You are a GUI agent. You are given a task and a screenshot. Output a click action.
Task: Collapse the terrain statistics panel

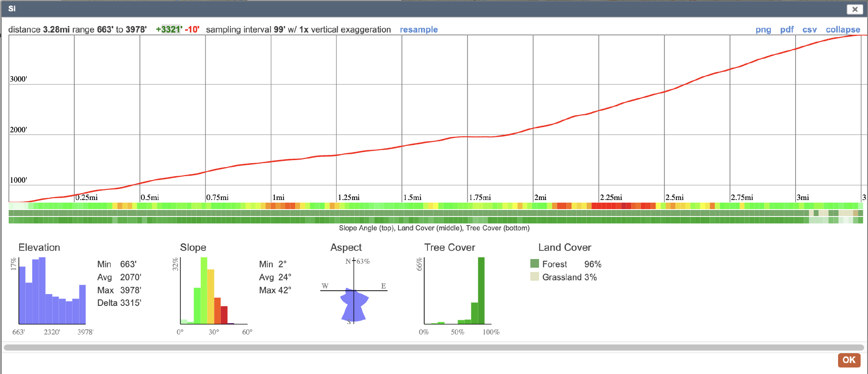(843, 30)
